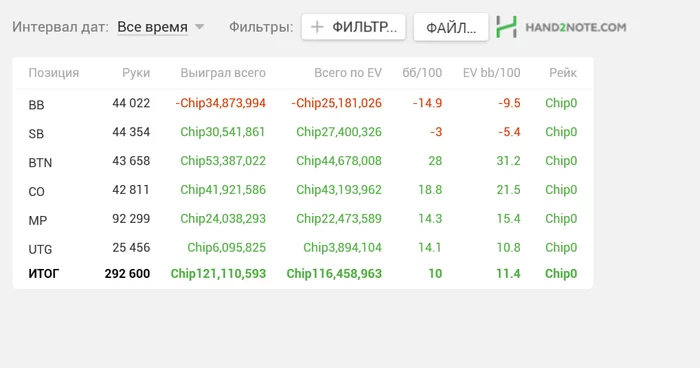Open the HAND2NOTE.COM link
The height and width of the screenshot is (368, 700).
576,27
